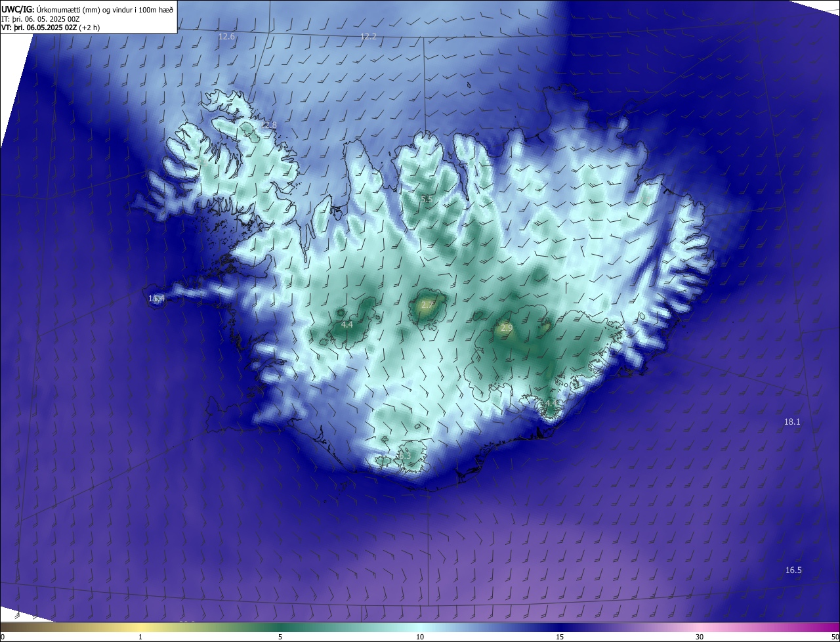The height and width of the screenshot is (642, 840).
Task: Click the 'VT: þri. 06.05.2025 02Z (+2 h)' line
Action: point(51,28)
